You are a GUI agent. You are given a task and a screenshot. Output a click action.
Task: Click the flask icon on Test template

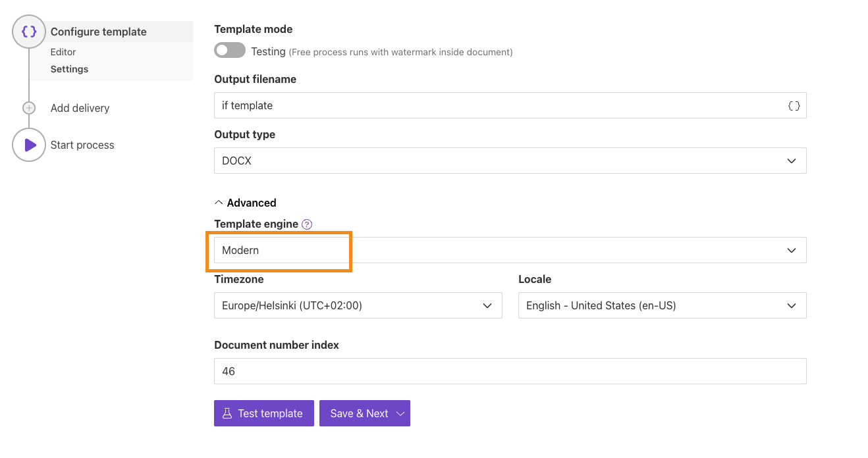[227, 413]
